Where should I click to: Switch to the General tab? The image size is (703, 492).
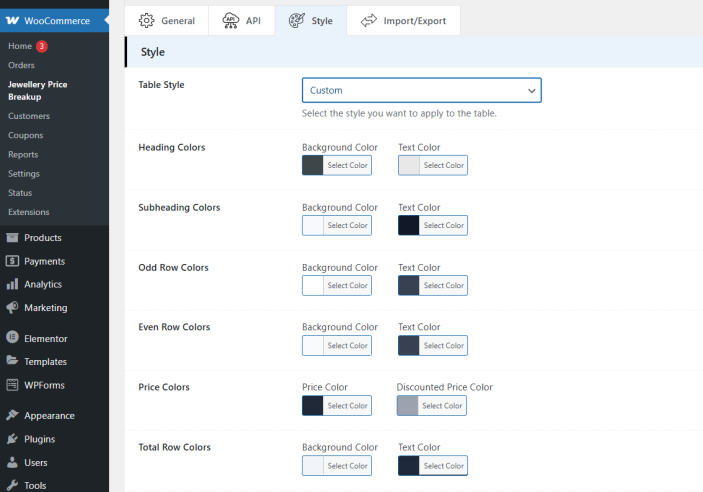167,20
